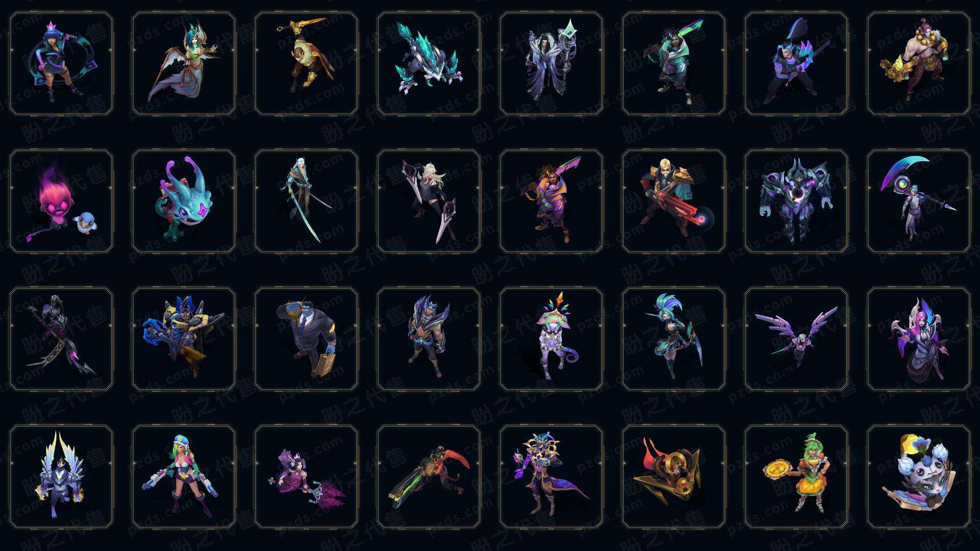980x551 pixels.
Task: Select the gunner with large red cannon
Action: [674, 201]
